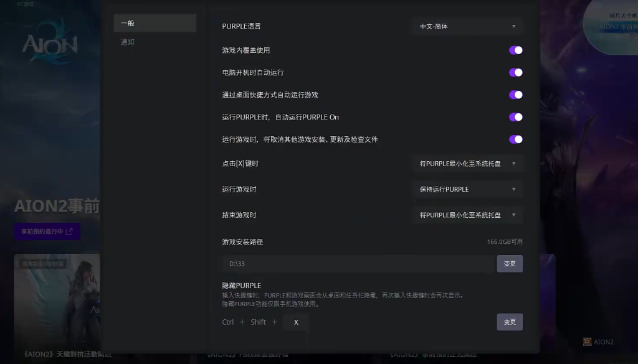Disable the 取消其他游戏安装、更新及检查文件 switch

(515, 139)
